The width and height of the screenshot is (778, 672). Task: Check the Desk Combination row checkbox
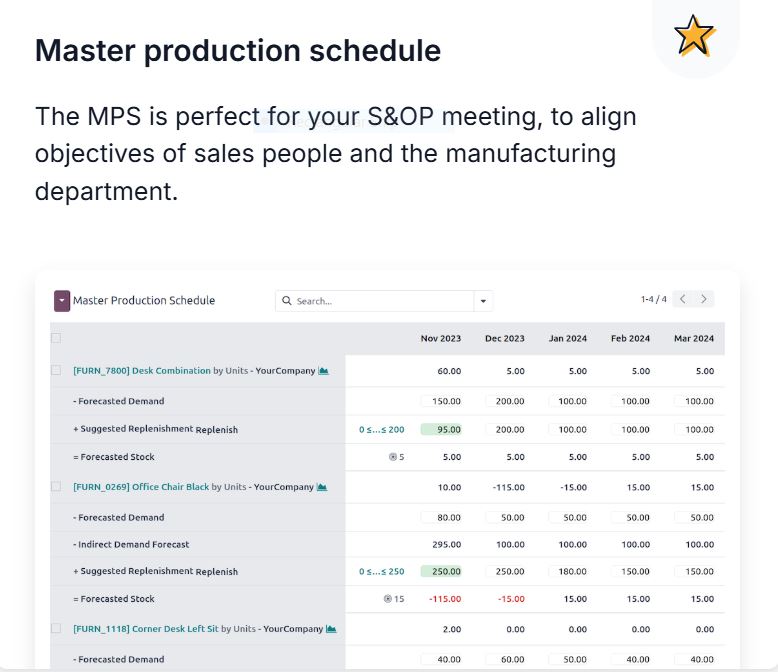[56, 371]
